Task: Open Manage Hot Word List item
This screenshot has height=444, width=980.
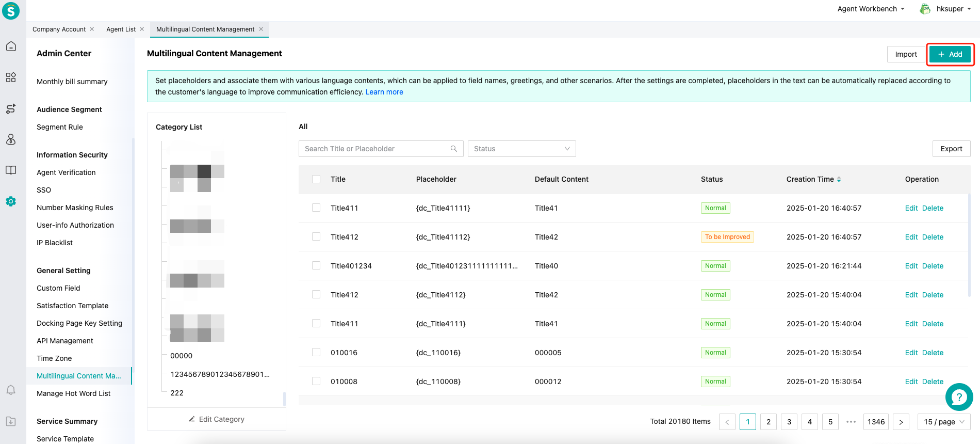Action: (x=74, y=393)
